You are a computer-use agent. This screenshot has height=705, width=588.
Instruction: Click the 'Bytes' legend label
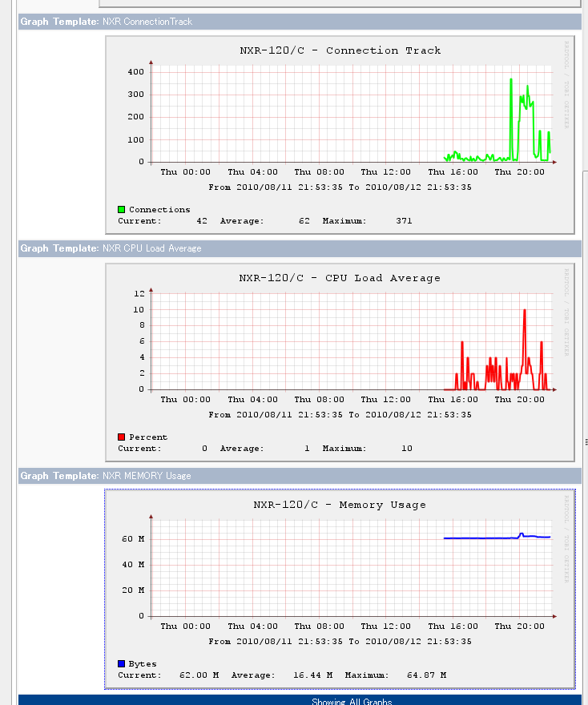coord(143,663)
